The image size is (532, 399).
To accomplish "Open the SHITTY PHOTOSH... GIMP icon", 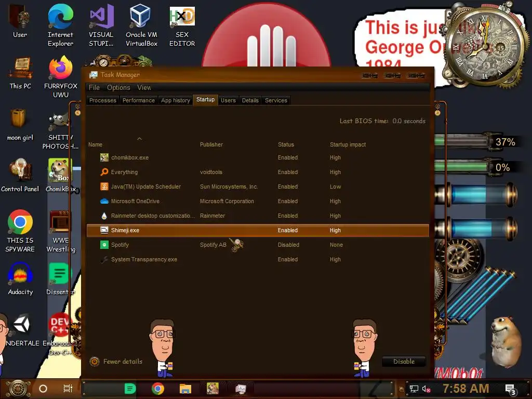I will [60, 131].
